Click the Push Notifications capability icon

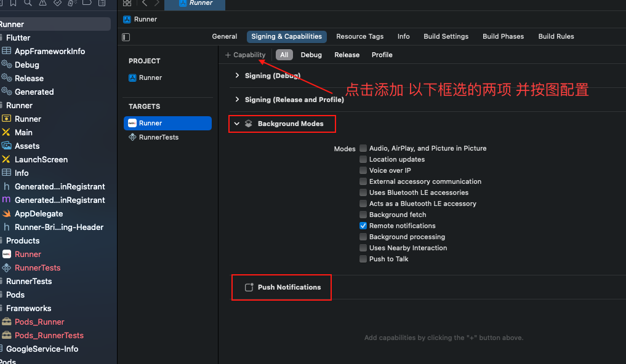249,287
